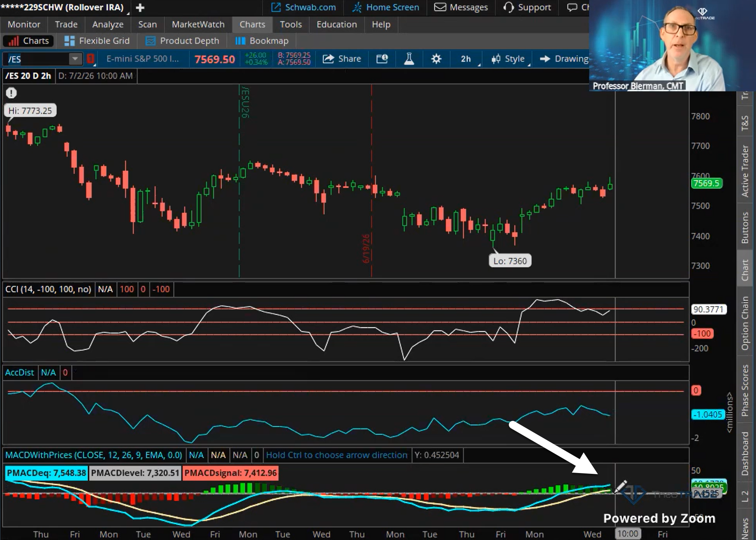The height and width of the screenshot is (540, 756).
Task: Click the green 7569.5 price axis label
Action: coord(706,183)
